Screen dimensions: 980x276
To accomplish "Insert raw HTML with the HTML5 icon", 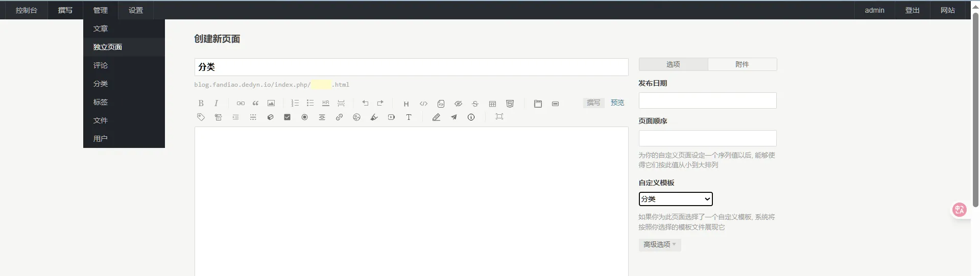I will pyautogui.click(x=510, y=104).
